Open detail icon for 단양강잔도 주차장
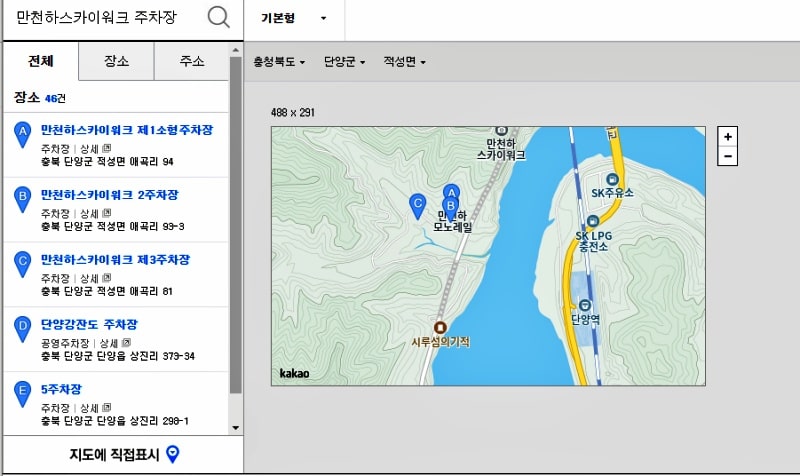 tap(126, 343)
